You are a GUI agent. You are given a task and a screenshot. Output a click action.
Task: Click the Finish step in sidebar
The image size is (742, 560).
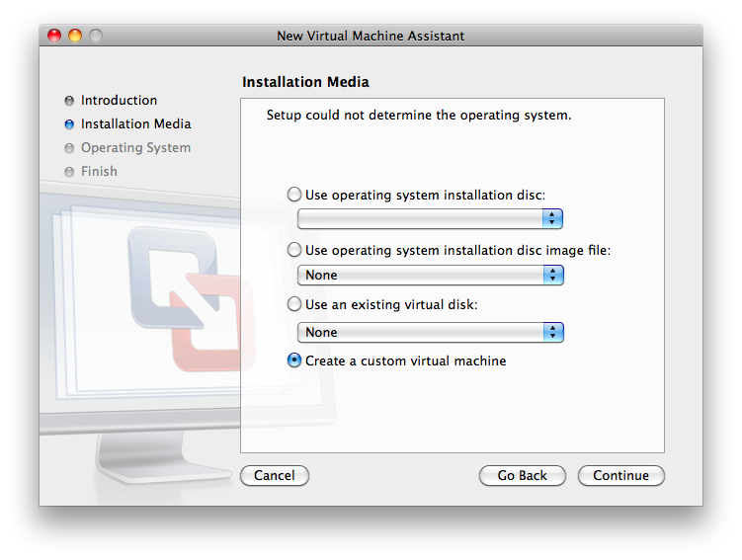tap(99, 171)
